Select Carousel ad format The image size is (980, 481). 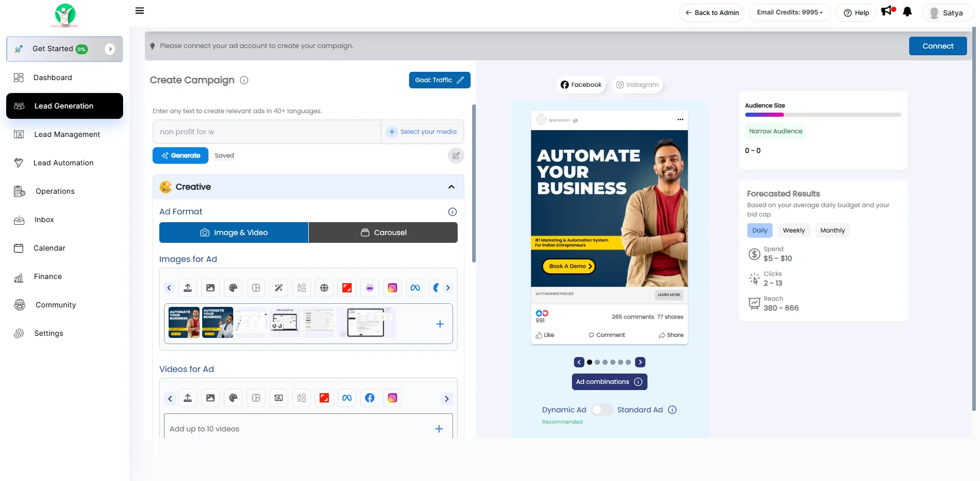(383, 232)
